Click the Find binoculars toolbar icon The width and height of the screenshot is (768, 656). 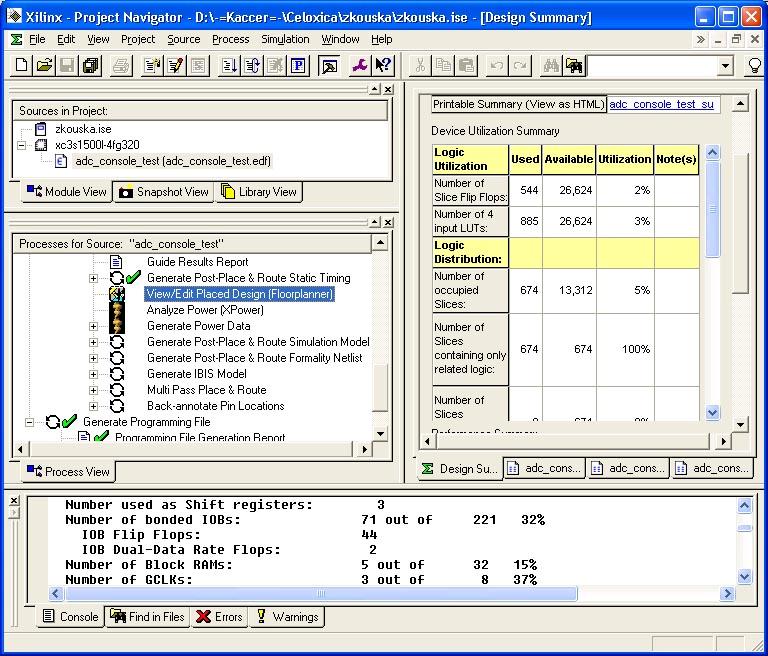coord(551,65)
